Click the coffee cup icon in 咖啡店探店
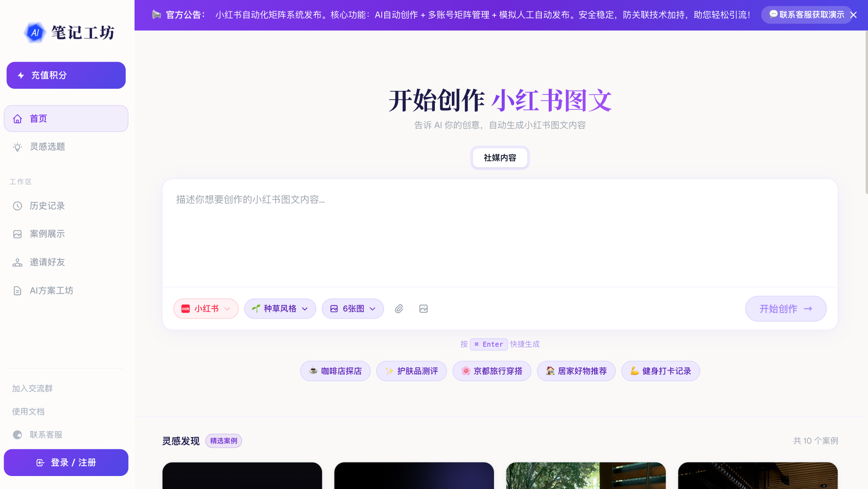The image size is (868, 489). coord(313,371)
